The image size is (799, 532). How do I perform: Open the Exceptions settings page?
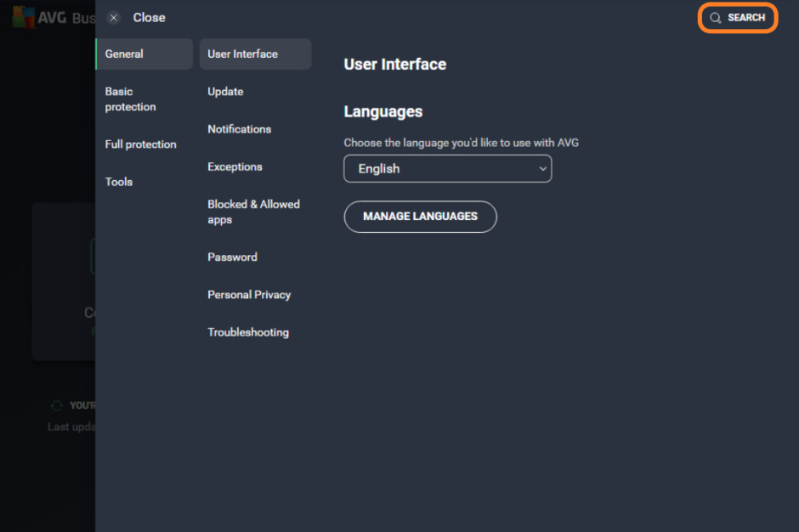235,167
